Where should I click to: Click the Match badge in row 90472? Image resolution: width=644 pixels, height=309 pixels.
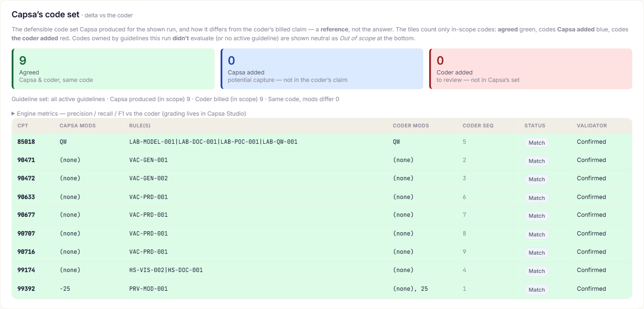click(x=536, y=179)
